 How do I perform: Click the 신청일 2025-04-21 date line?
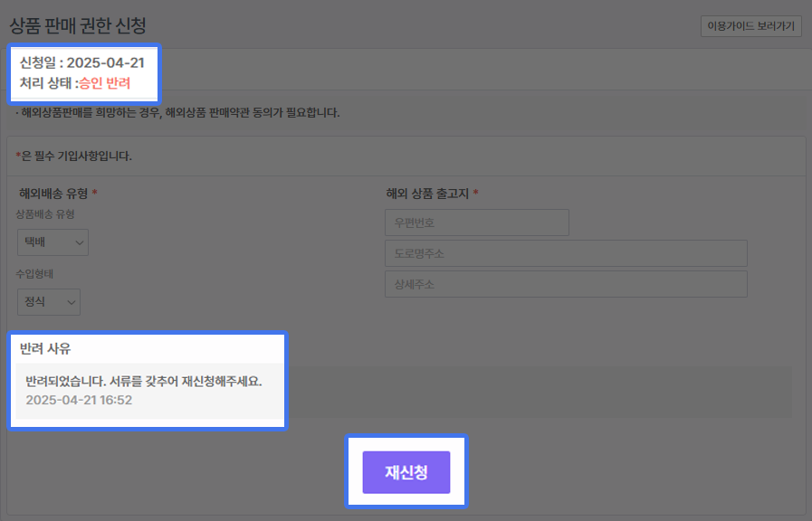(81, 63)
